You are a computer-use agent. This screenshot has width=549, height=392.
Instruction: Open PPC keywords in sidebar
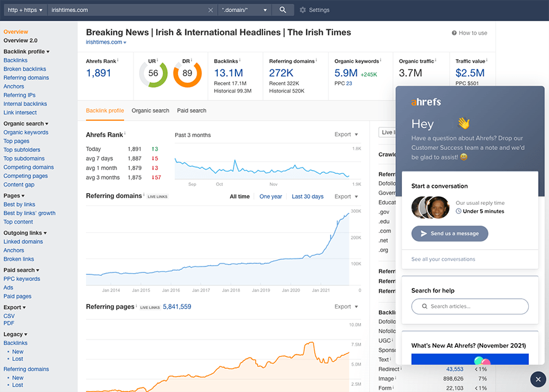22,279
